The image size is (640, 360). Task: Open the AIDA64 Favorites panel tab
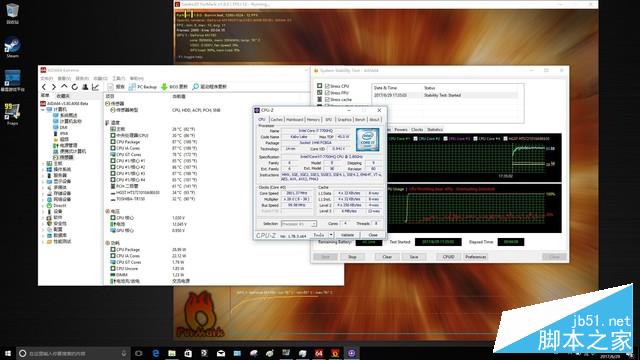click(x=63, y=96)
